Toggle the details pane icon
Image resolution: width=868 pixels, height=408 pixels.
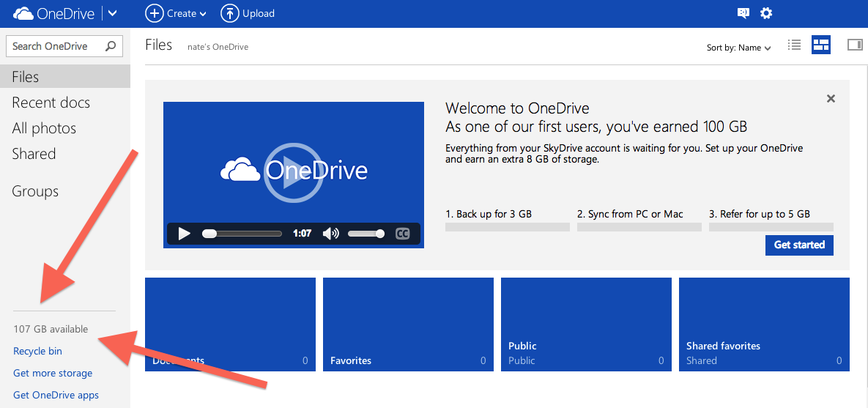pyautogui.click(x=855, y=45)
